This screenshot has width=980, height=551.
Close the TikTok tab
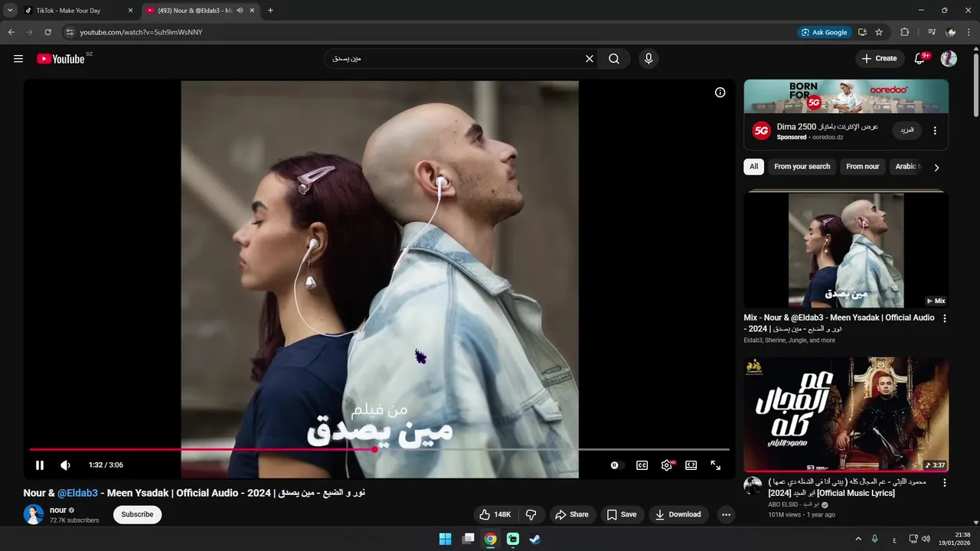(x=130, y=11)
